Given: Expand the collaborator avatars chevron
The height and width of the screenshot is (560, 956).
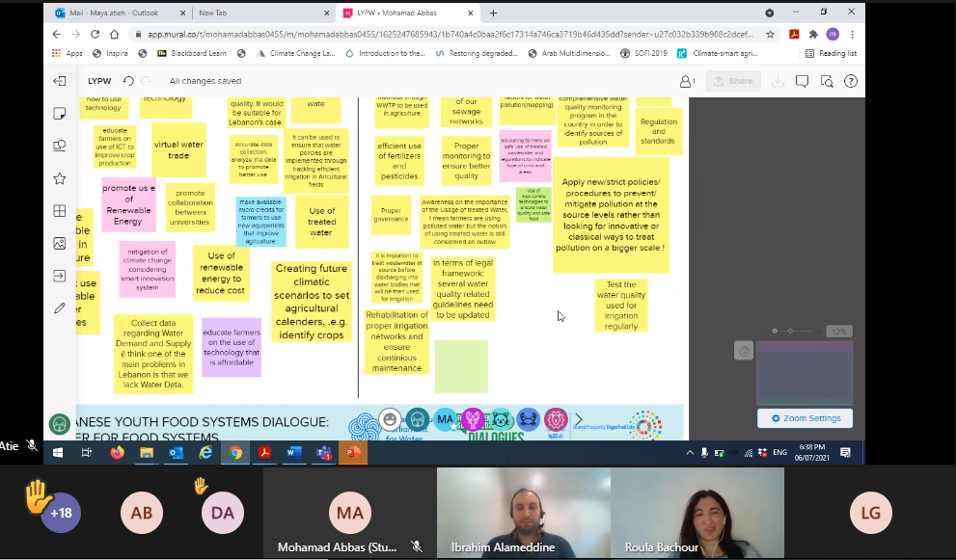Looking at the screenshot, I should [579, 419].
